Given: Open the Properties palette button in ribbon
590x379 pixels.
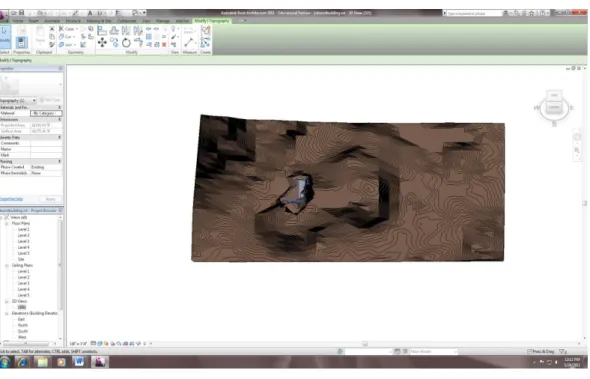Looking at the screenshot, I should tap(21, 42).
